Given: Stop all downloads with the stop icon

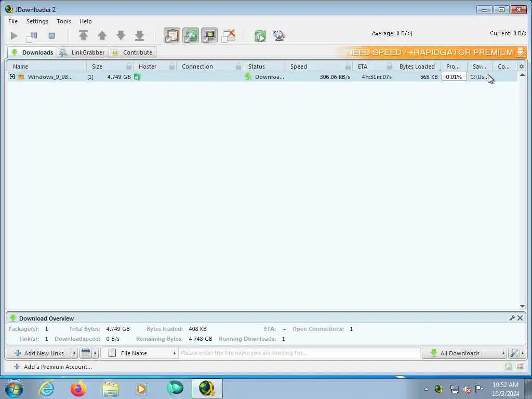Looking at the screenshot, I should click(51, 36).
